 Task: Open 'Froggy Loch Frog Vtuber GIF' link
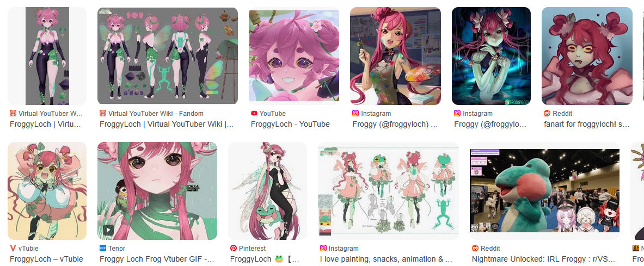point(156,259)
